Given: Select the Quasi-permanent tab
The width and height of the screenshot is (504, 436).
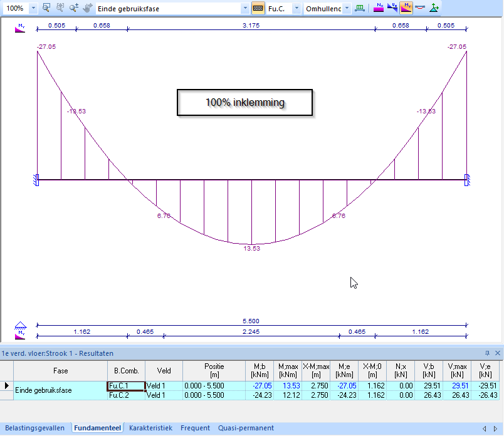Looking at the screenshot, I should (246, 428).
